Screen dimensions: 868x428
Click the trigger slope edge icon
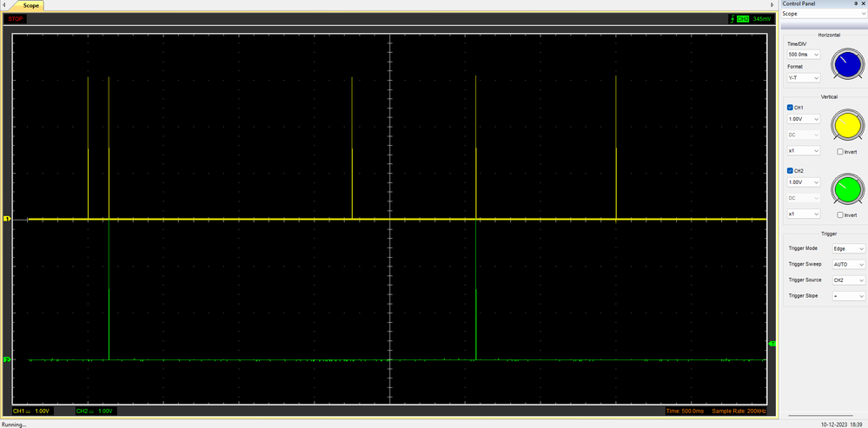732,19
